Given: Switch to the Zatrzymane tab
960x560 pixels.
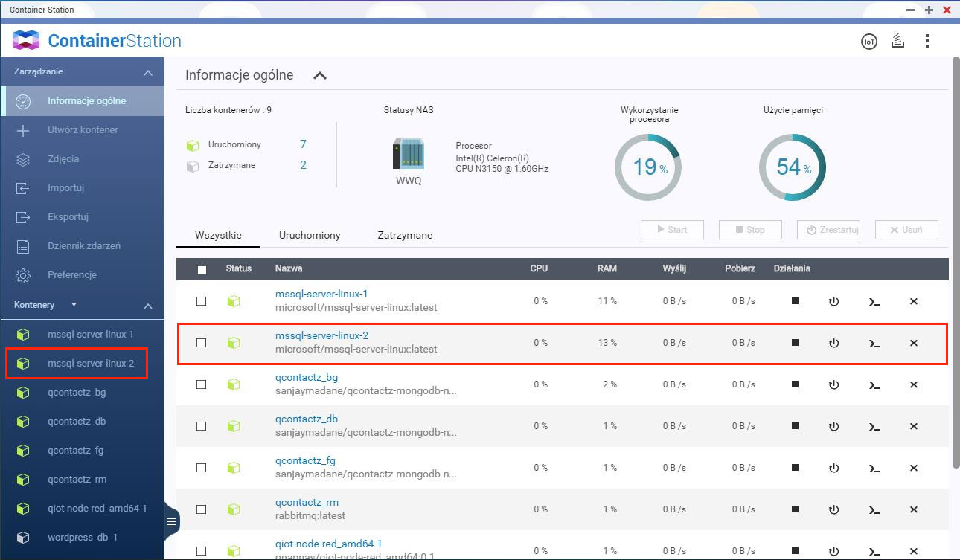Looking at the screenshot, I should [x=405, y=235].
